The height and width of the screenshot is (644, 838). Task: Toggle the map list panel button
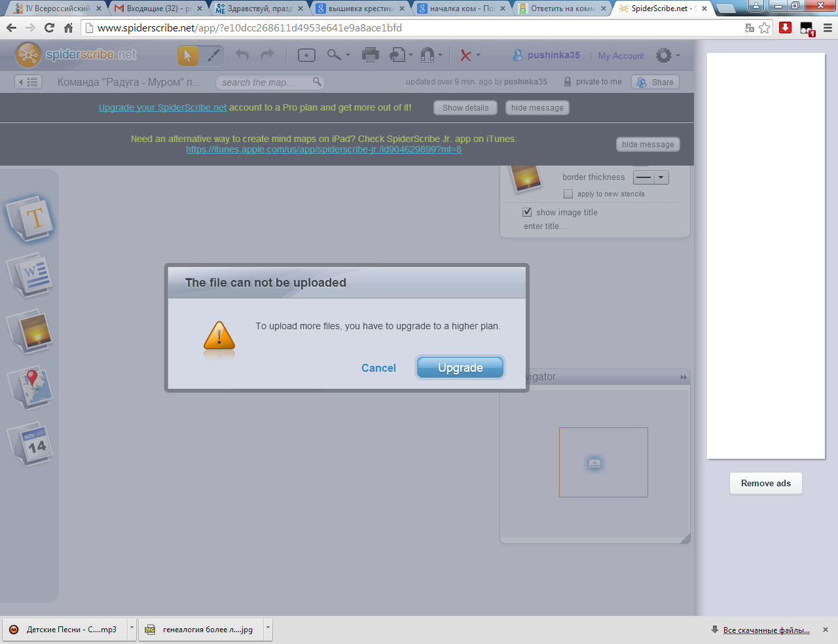pyautogui.click(x=29, y=82)
